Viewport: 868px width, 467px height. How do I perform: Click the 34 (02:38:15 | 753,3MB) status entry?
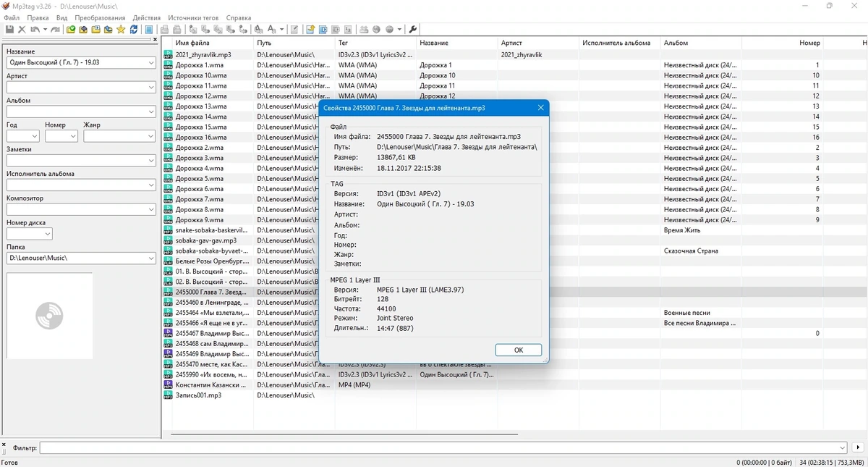coord(832,462)
